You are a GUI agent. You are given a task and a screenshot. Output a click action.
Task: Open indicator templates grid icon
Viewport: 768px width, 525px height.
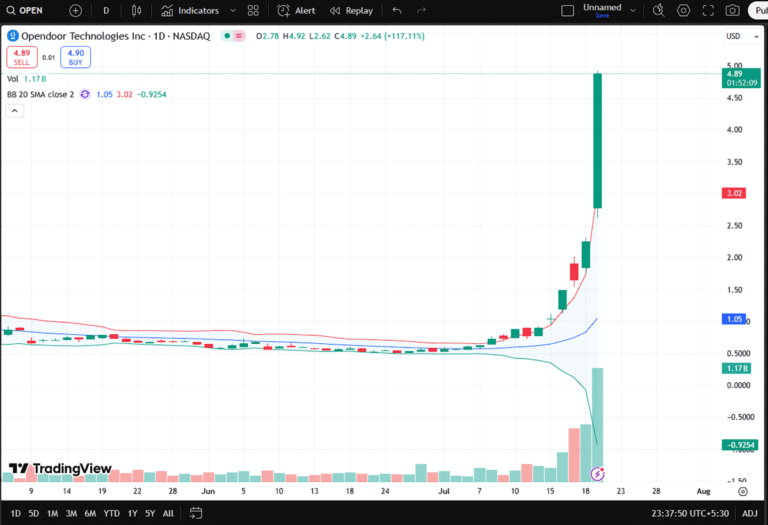253,10
